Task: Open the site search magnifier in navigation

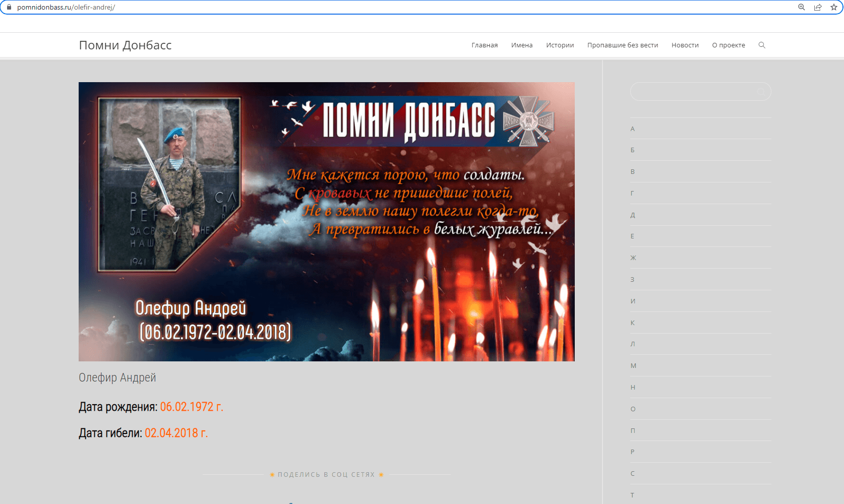Action: tap(762, 45)
